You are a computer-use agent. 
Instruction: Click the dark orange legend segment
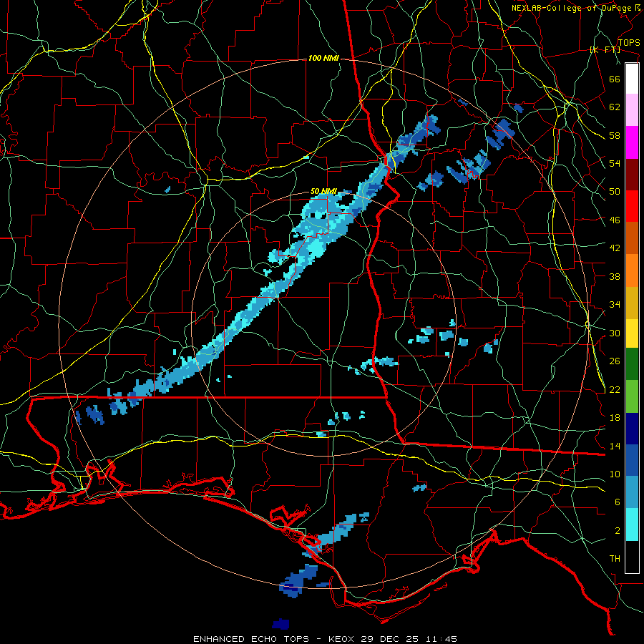632,238
